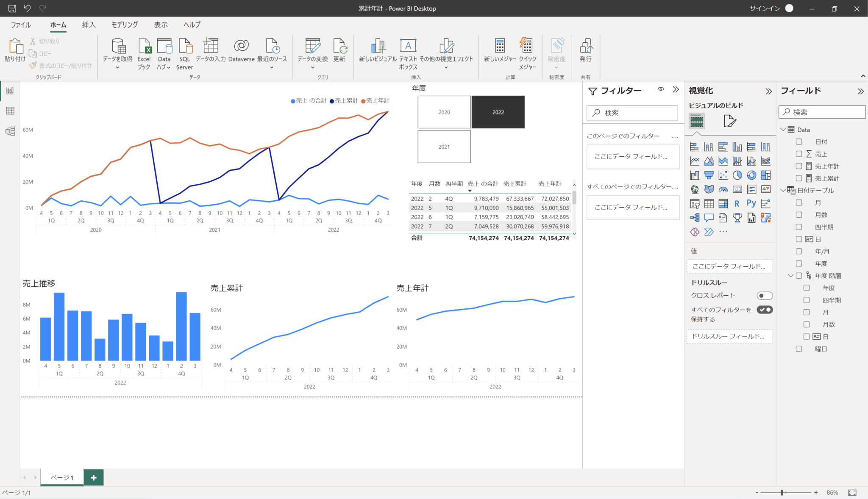Check the 売上年計 field checkbox
The image size is (868, 499).
pyautogui.click(x=799, y=166)
